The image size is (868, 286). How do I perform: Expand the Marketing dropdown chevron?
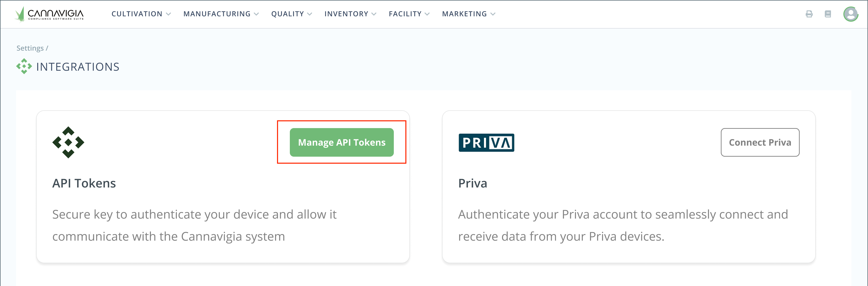click(x=493, y=14)
